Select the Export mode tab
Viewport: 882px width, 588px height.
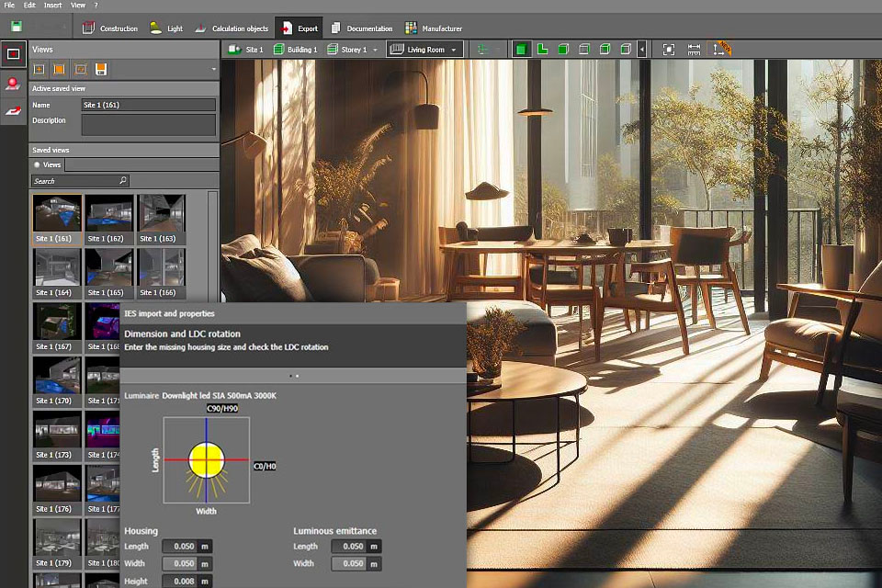(300, 28)
